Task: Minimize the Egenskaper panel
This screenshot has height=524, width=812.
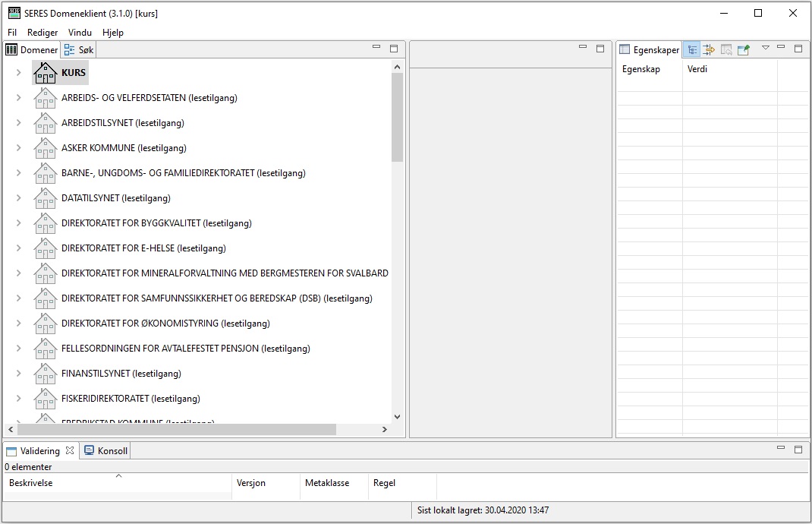Action: pos(781,47)
